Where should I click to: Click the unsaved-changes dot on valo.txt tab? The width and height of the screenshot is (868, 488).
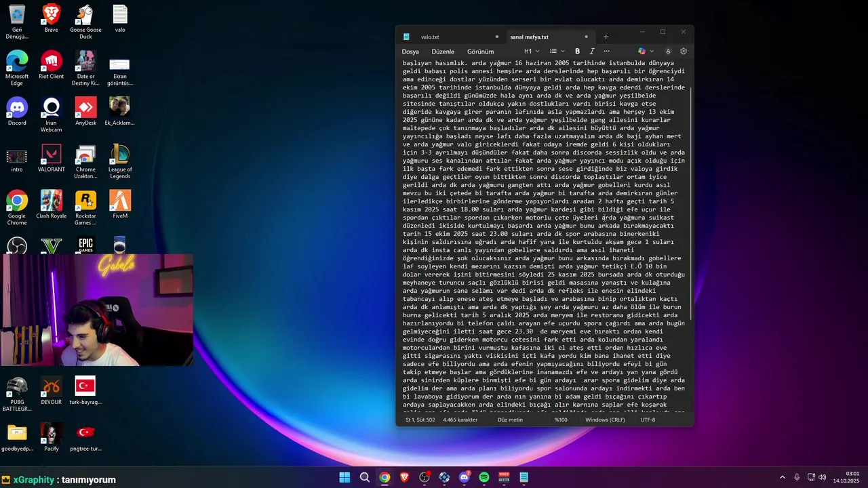click(x=497, y=37)
